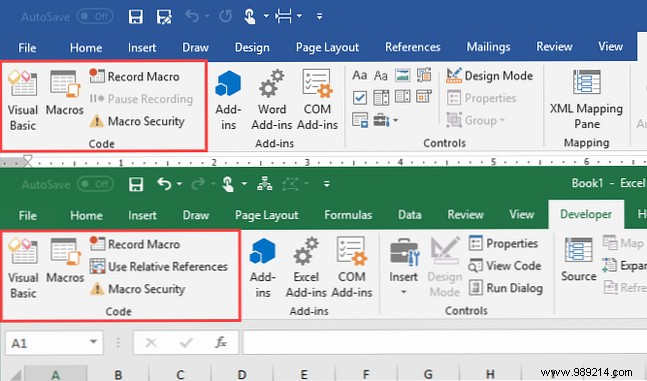647x381 pixels.
Task: Click Add-ins in Word ribbon
Action: pos(228,100)
